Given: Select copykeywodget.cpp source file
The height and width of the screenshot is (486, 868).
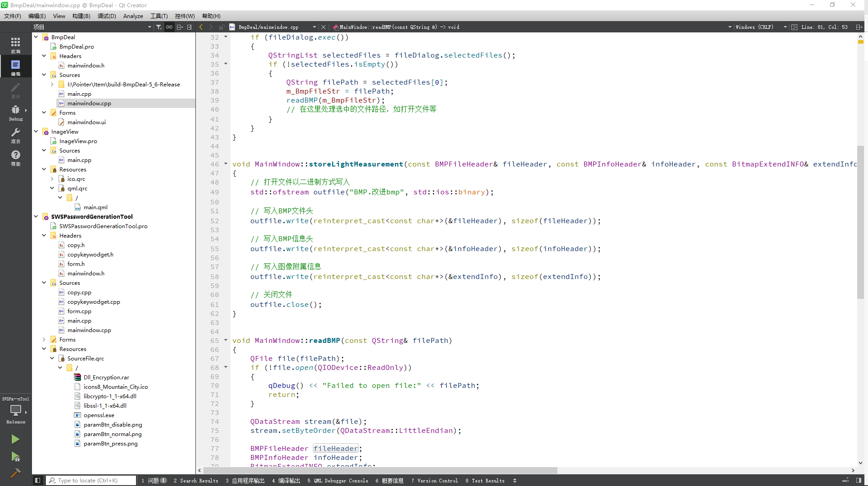Looking at the screenshot, I should (x=94, y=301).
